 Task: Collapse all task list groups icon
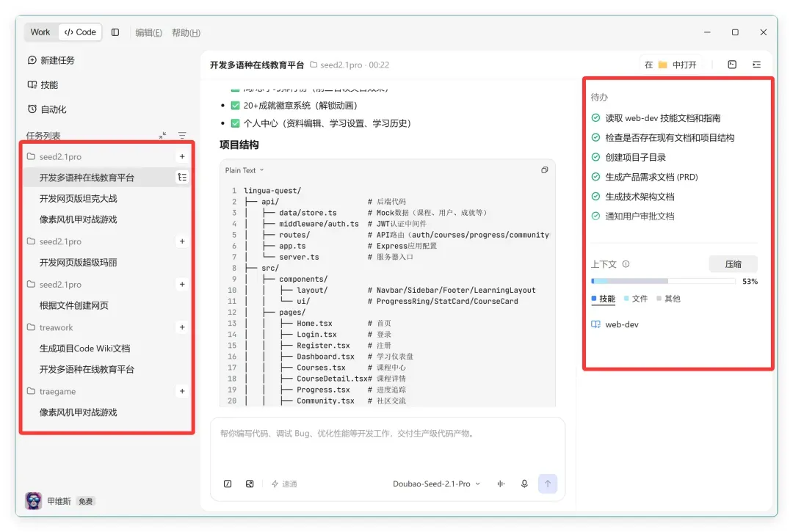pyautogui.click(x=162, y=136)
